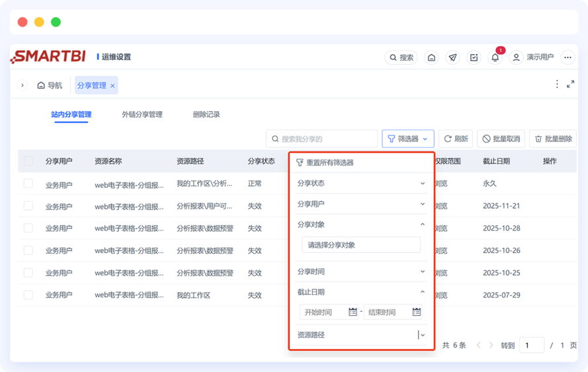
Task: Click the 刷新 refresh button
Action: [x=456, y=139]
